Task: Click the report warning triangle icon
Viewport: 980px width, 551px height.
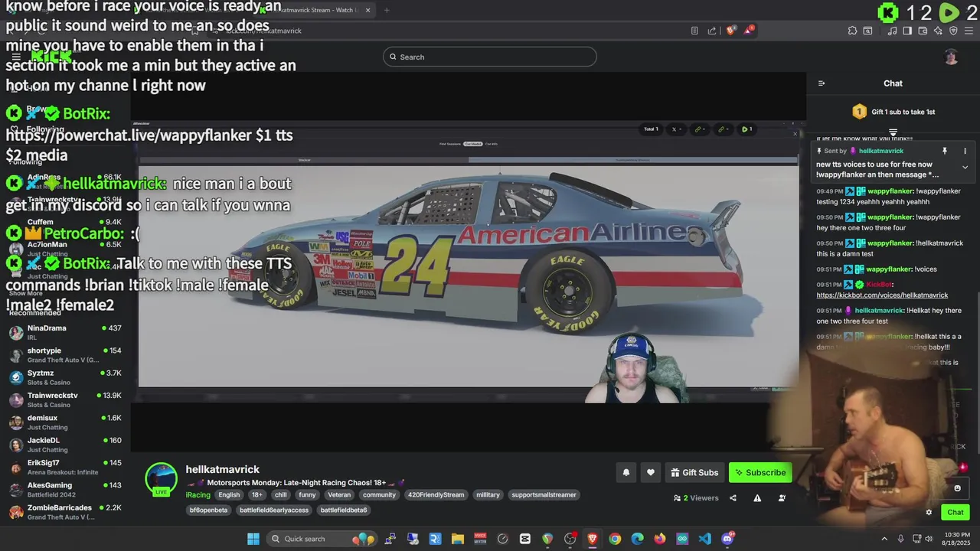Action: click(757, 498)
